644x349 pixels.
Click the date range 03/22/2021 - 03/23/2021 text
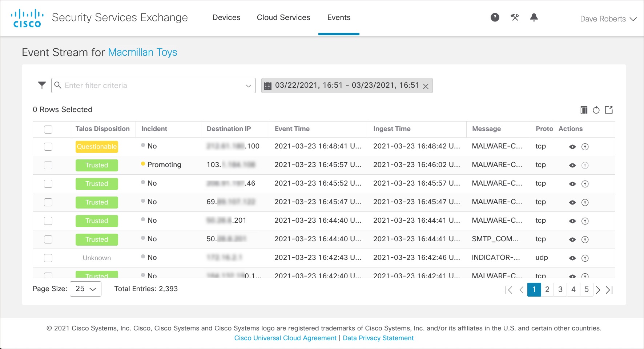click(x=347, y=86)
